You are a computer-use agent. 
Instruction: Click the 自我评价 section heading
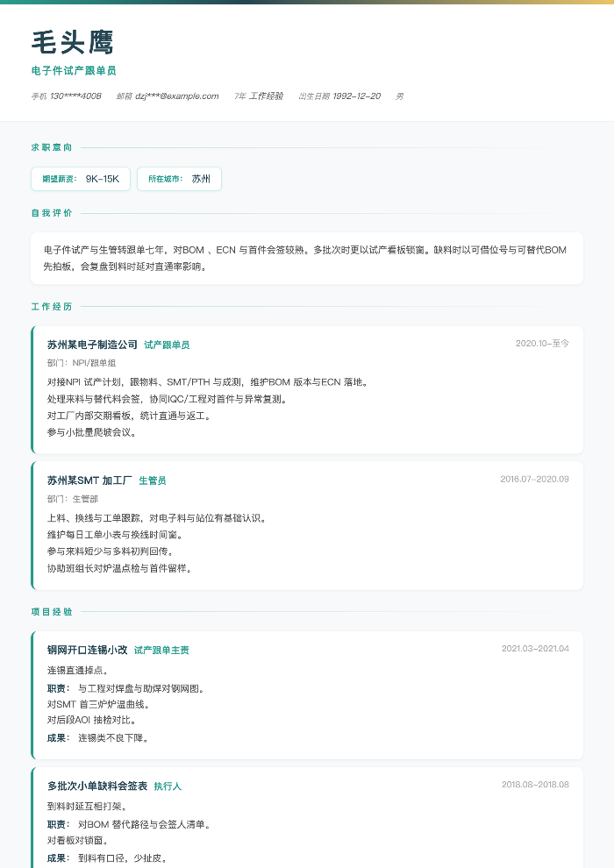(52, 212)
